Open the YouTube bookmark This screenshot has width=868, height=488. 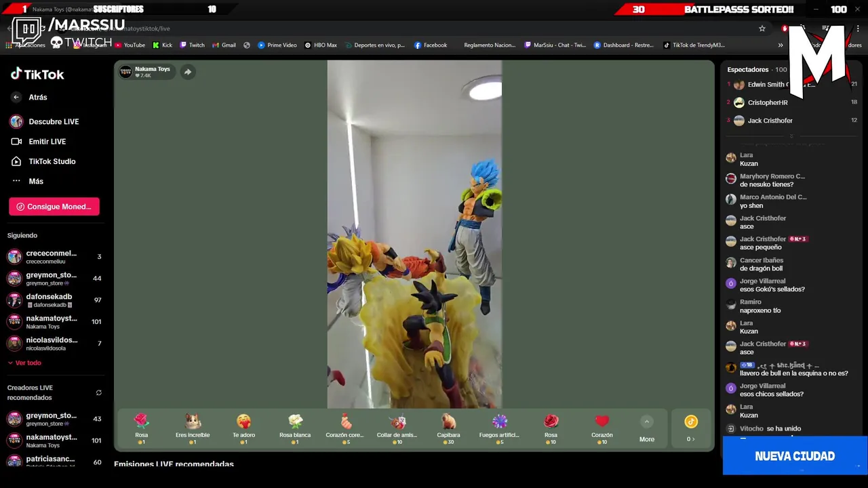(x=130, y=45)
